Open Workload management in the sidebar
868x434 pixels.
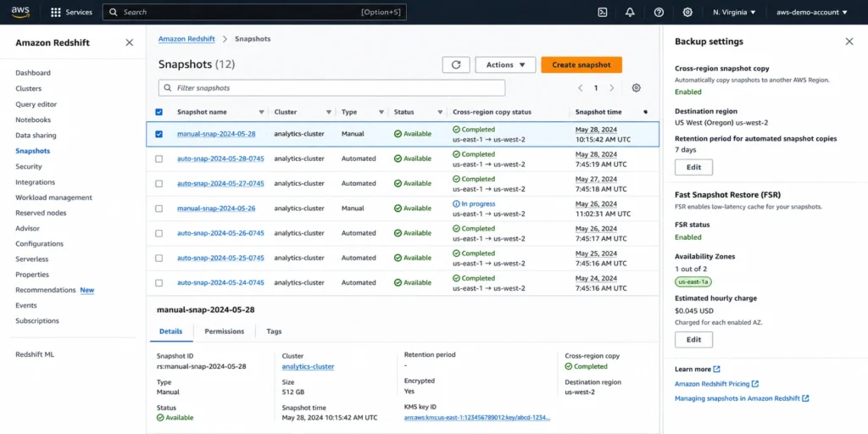coord(53,198)
